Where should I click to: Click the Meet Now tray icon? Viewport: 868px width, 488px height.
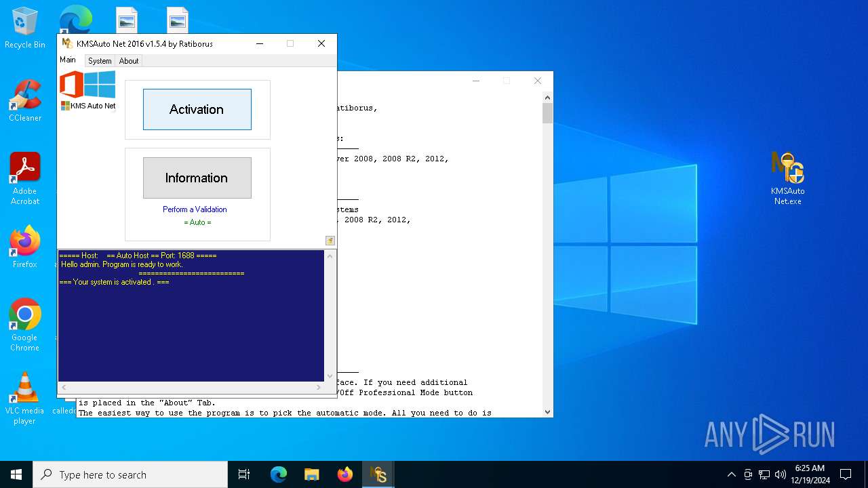click(748, 474)
